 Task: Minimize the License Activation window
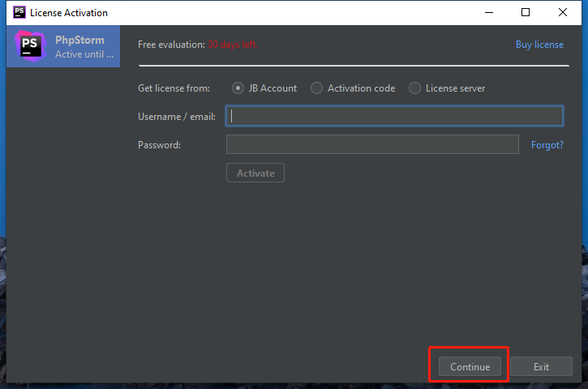click(x=489, y=12)
